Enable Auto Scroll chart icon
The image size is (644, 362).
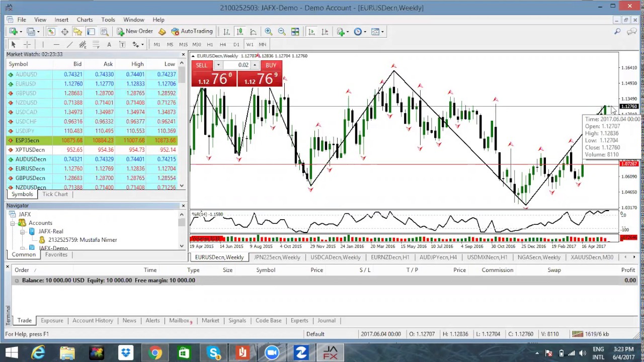(311, 32)
